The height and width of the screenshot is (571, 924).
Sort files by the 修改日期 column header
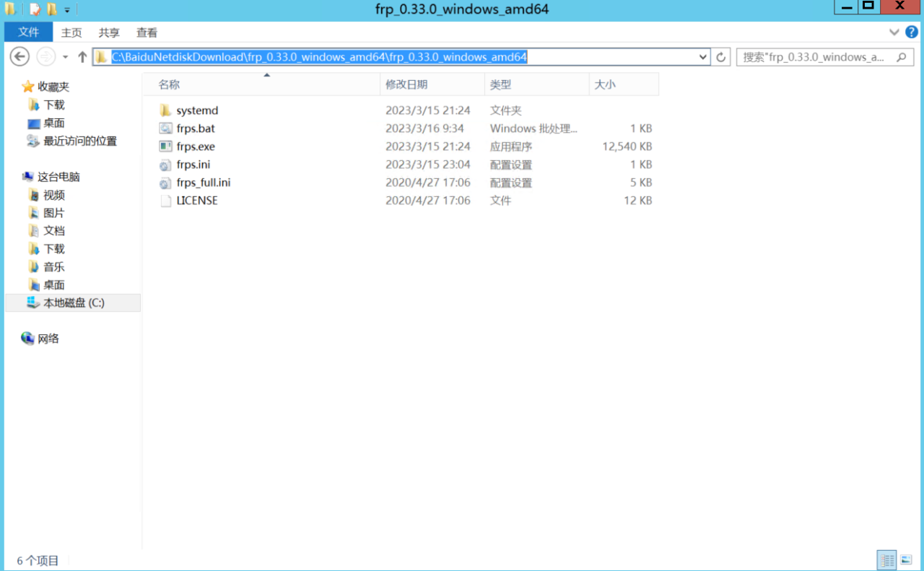tap(432, 84)
